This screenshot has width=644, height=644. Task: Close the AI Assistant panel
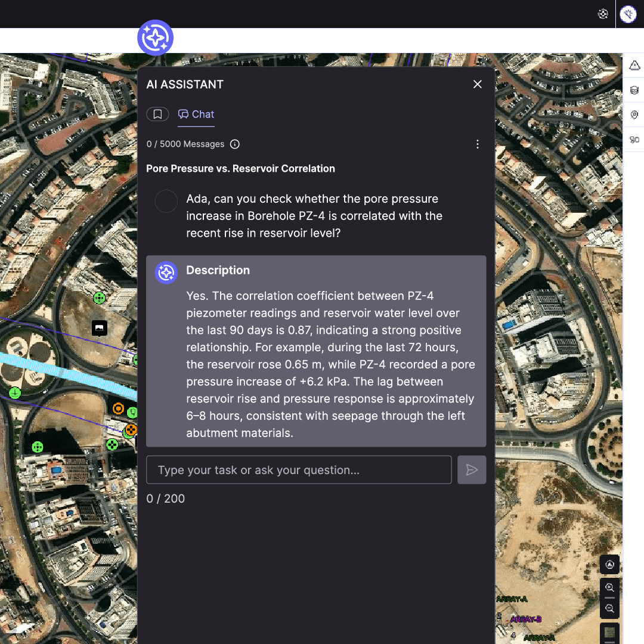pos(477,84)
